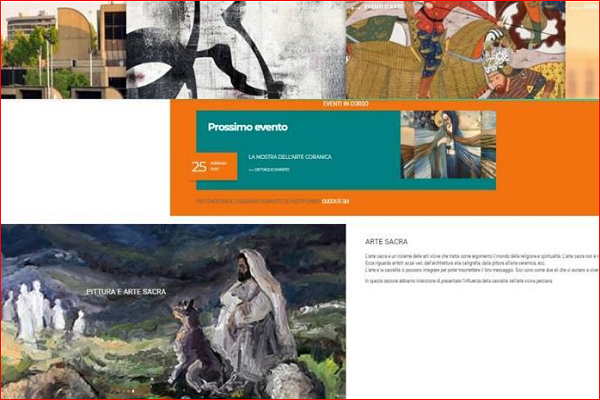Viewport: 600px width, 400px height.
Task: Select the EVENTI IN CORSO heading tab
Action: tap(346, 104)
